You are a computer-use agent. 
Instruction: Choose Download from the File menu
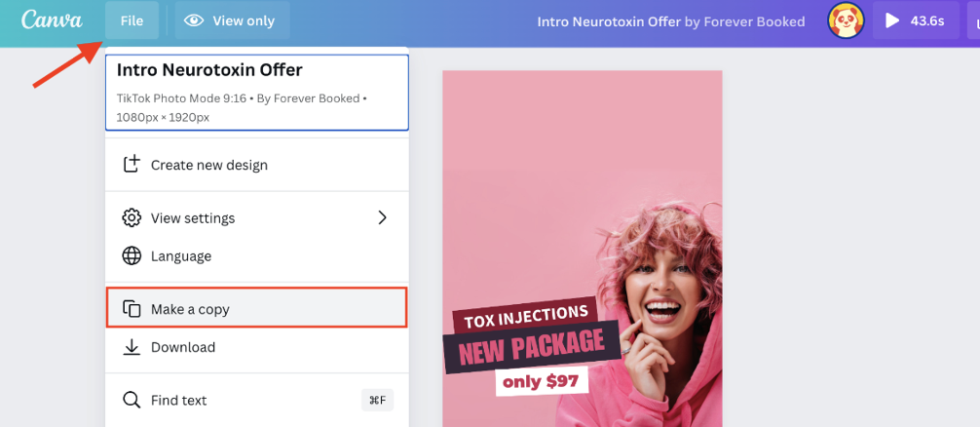pos(257,347)
